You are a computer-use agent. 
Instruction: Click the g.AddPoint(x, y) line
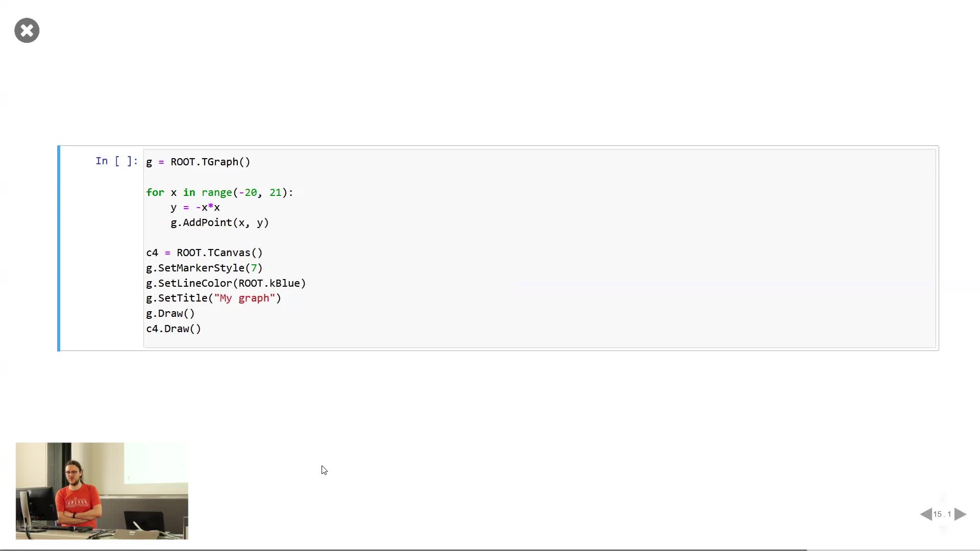(x=219, y=223)
